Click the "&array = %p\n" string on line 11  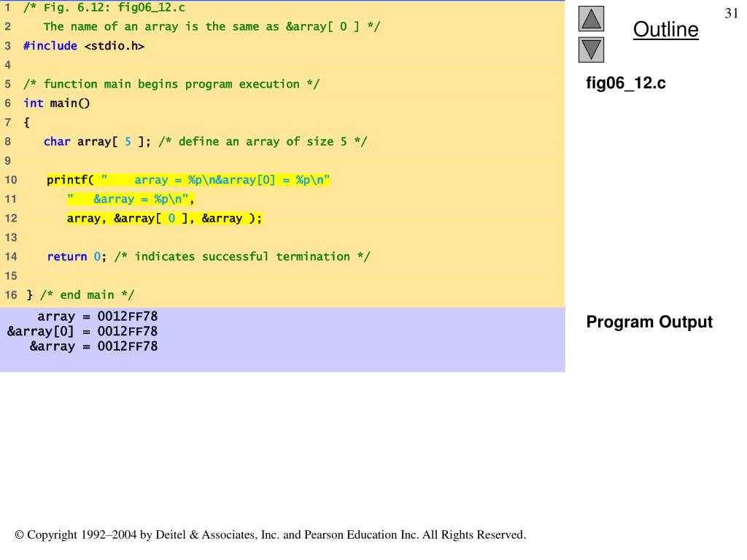[x=131, y=199]
